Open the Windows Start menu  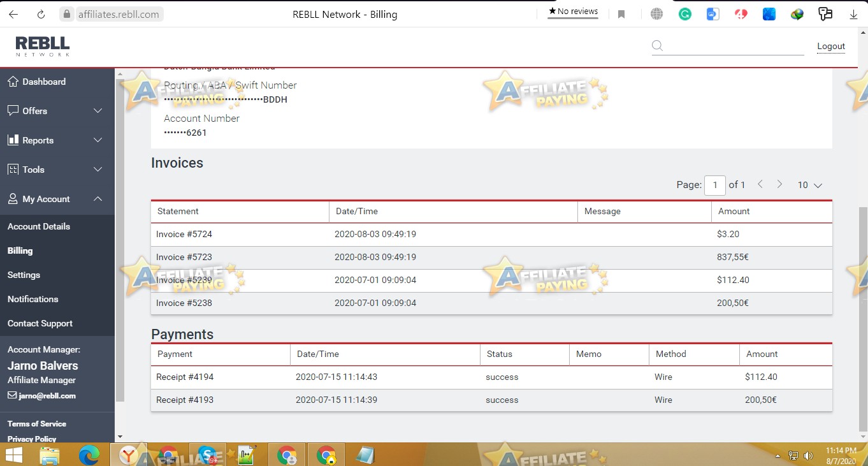click(x=13, y=455)
